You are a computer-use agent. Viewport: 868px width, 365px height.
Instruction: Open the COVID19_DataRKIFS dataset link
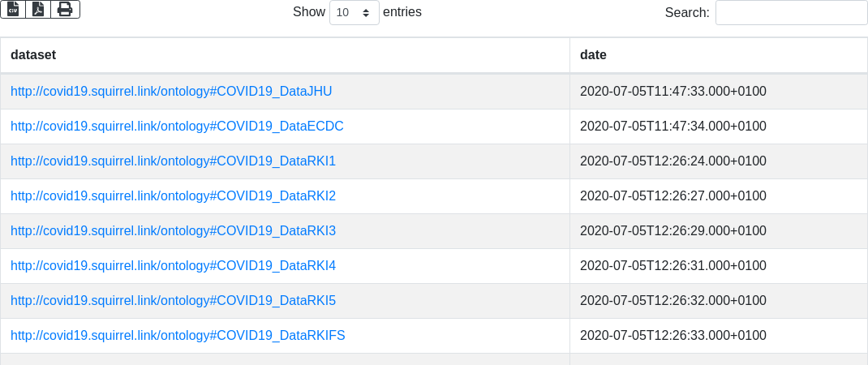coord(178,336)
